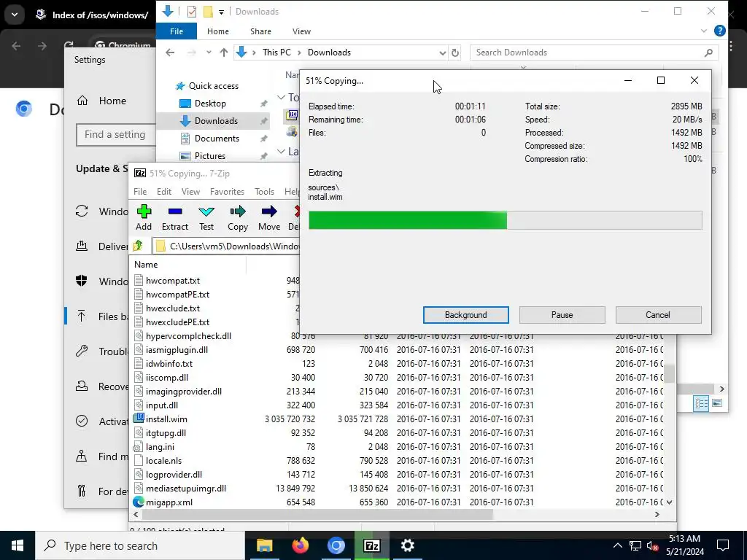Refresh the Downloads folder in Explorer
The height and width of the screenshot is (560, 747).
click(455, 52)
